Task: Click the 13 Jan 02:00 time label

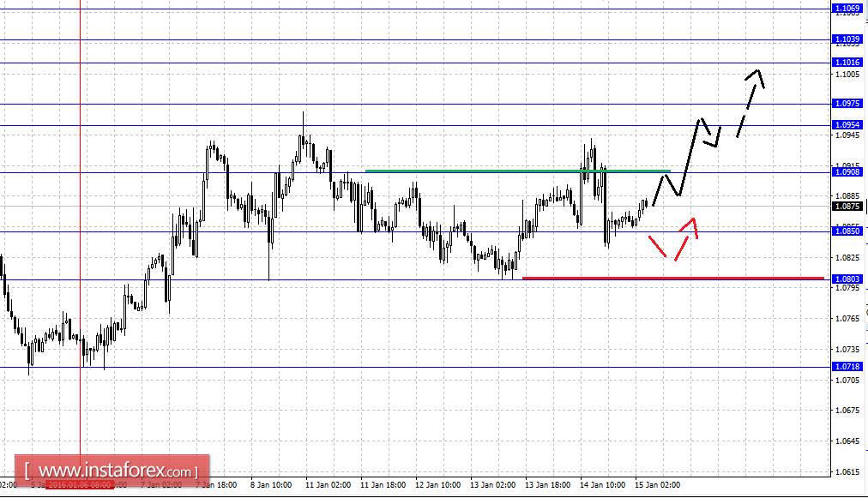Action: (492, 485)
